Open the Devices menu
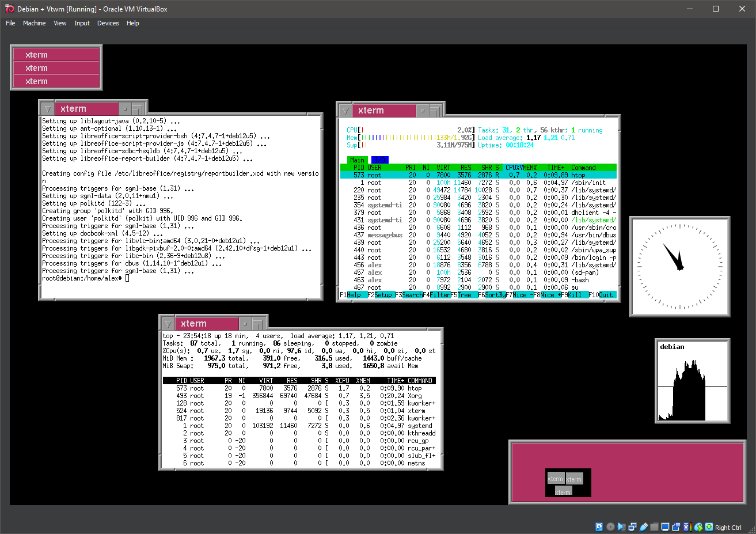The width and height of the screenshot is (756, 534). [x=108, y=23]
